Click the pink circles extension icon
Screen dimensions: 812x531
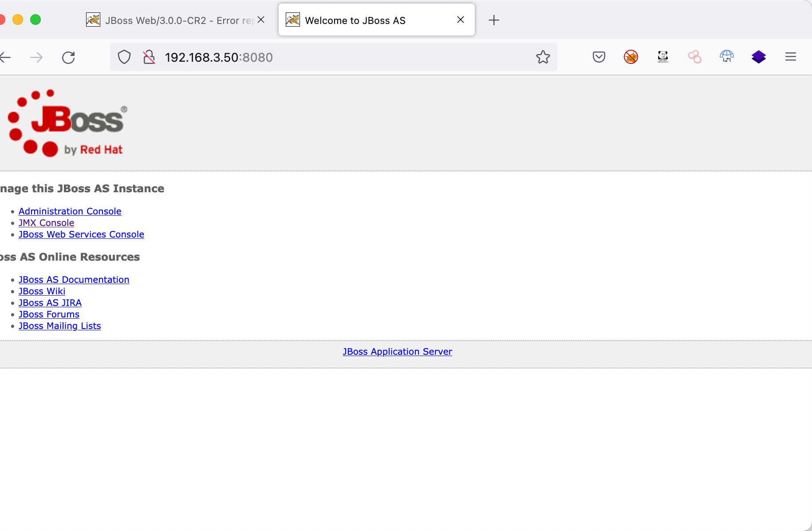(x=694, y=57)
